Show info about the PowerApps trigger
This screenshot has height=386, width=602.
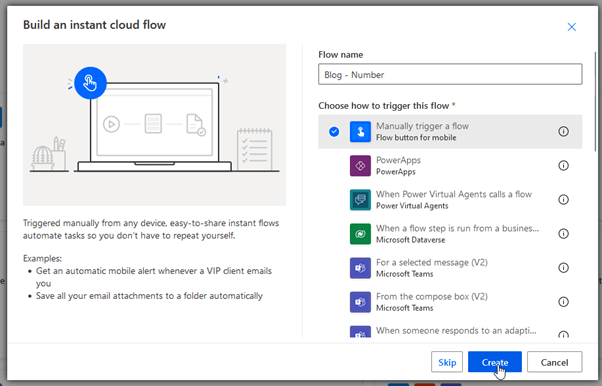563,166
